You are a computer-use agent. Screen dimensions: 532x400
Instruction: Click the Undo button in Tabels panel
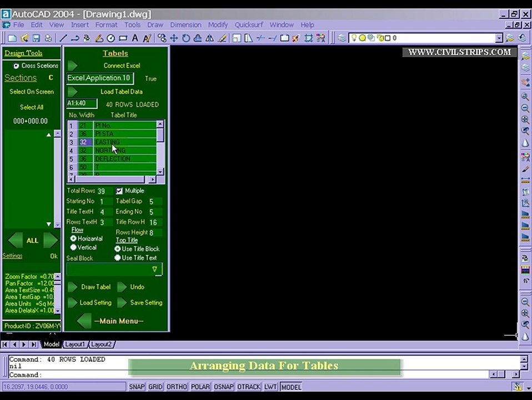click(131, 287)
